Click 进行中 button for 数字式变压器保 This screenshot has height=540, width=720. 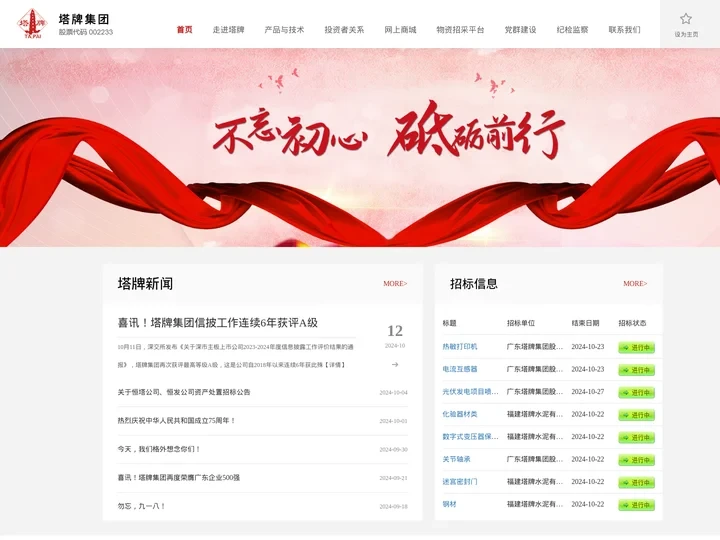(x=636, y=438)
